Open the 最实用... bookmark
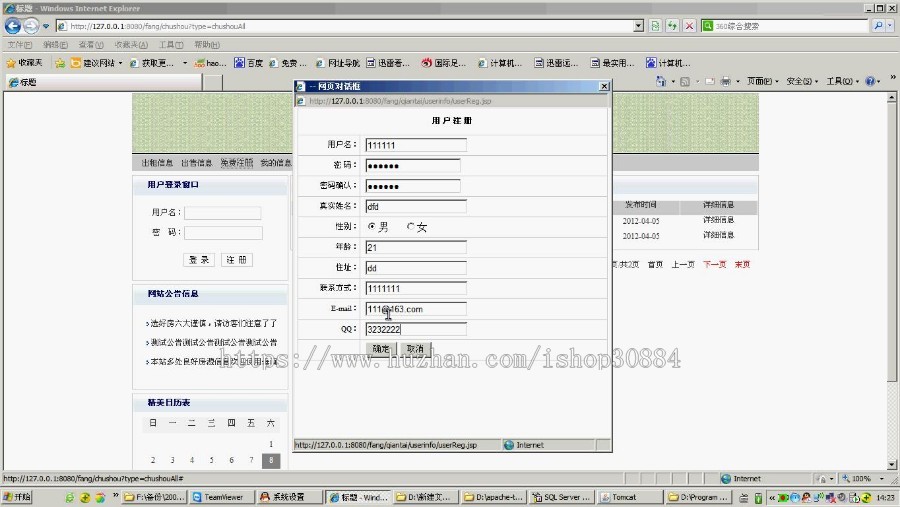This screenshot has width=900, height=507. [612, 63]
